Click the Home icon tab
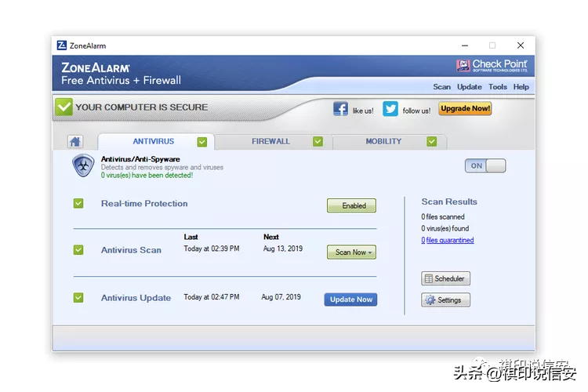588x392 pixels. [75, 142]
